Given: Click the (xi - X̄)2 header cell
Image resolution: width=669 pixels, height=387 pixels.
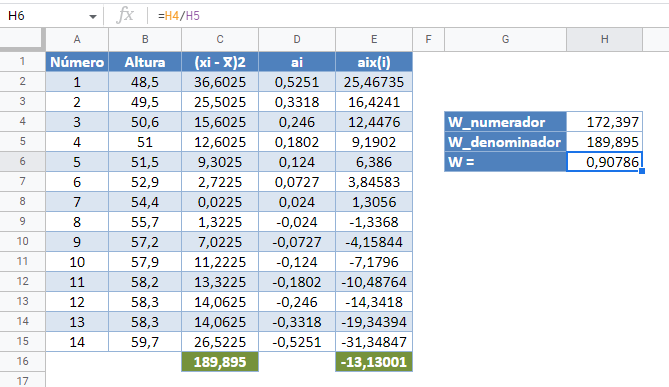Looking at the screenshot, I should click(x=220, y=62).
